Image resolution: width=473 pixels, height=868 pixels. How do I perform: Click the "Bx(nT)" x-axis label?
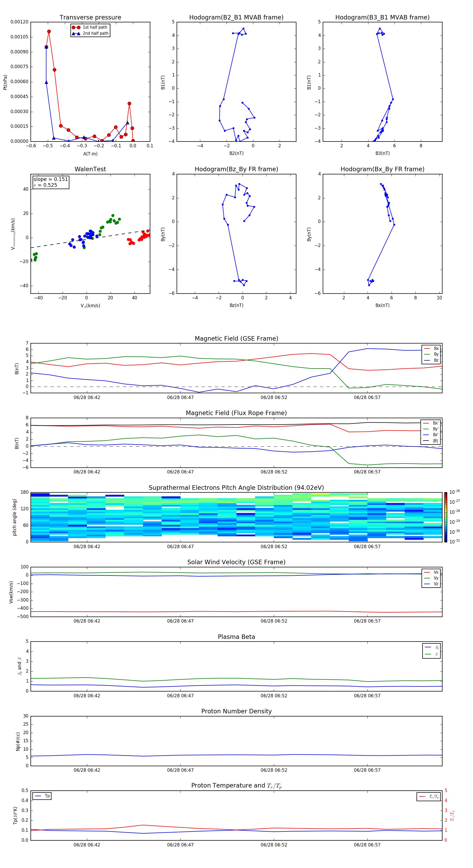coord(382,305)
